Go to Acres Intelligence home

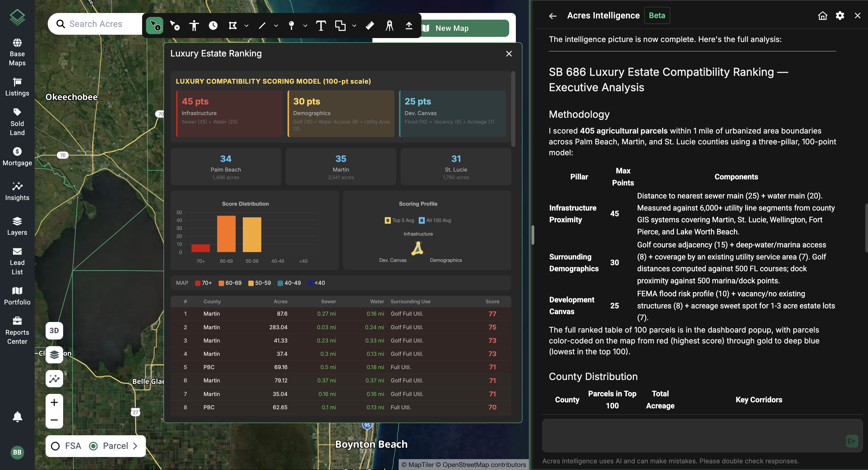pos(822,15)
